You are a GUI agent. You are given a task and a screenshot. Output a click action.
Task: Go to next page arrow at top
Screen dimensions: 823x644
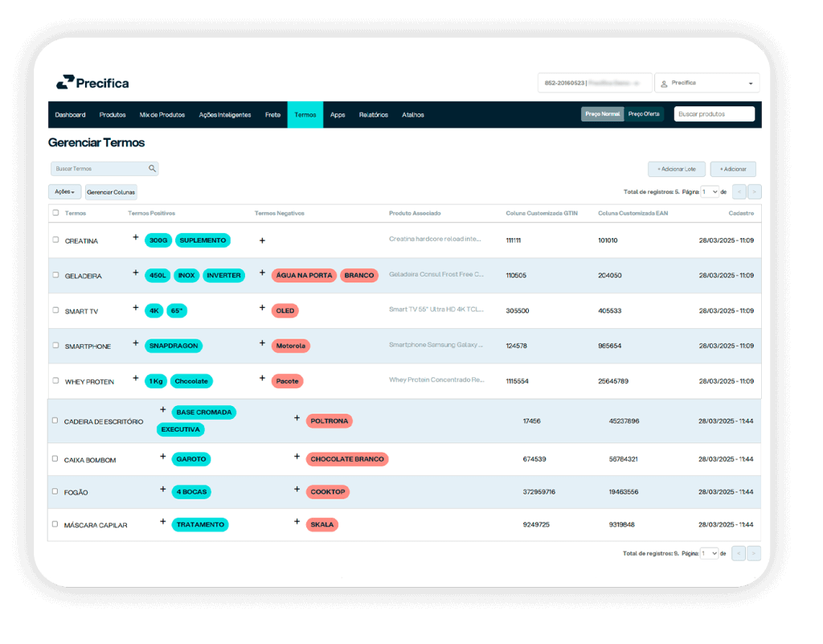pos(754,192)
